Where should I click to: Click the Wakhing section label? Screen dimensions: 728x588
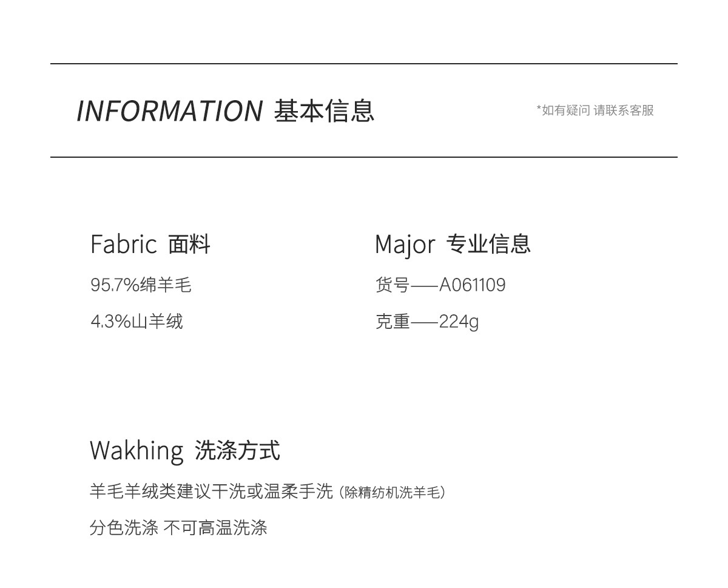(x=136, y=451)
